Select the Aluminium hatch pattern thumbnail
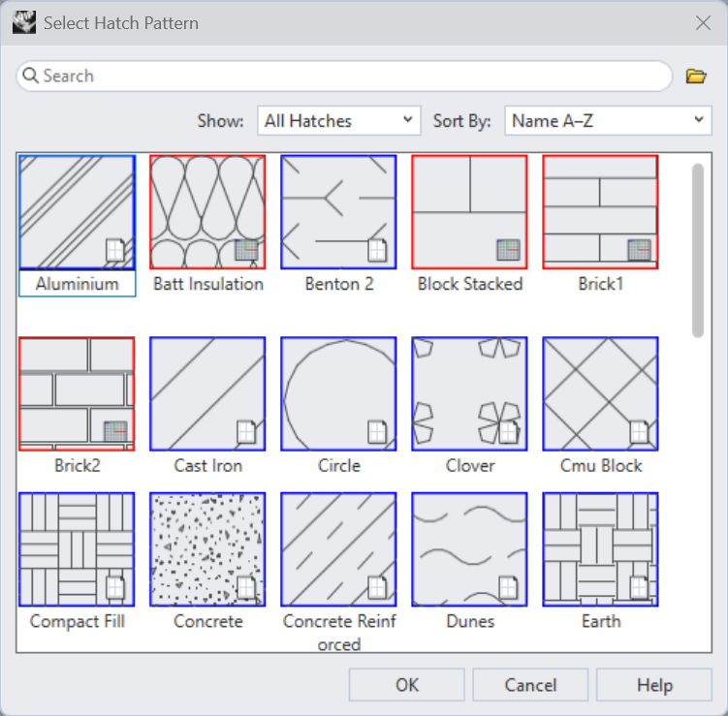 pos(78,212)
